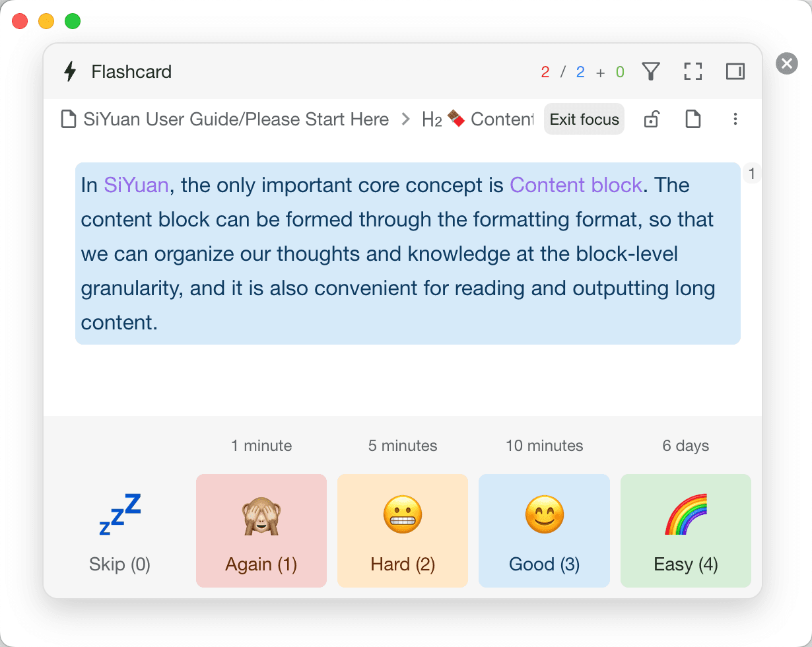
Task: Rate card as Easy
Action: (685, 531)
